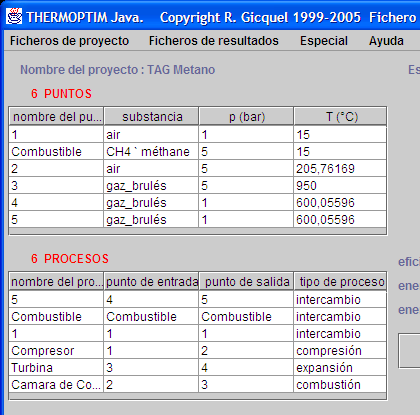Click the processes table horizontal scrollbar

[x=198, y=396]
